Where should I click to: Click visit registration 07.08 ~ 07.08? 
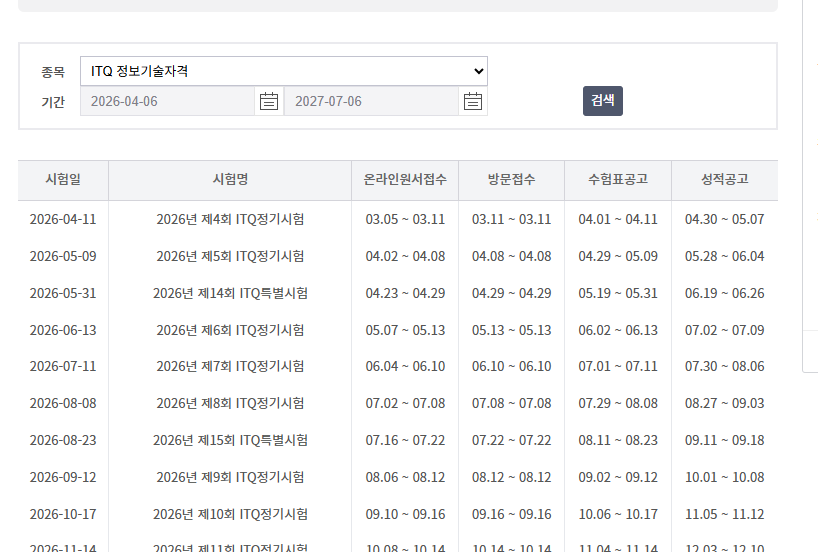[x=512, y=403]
